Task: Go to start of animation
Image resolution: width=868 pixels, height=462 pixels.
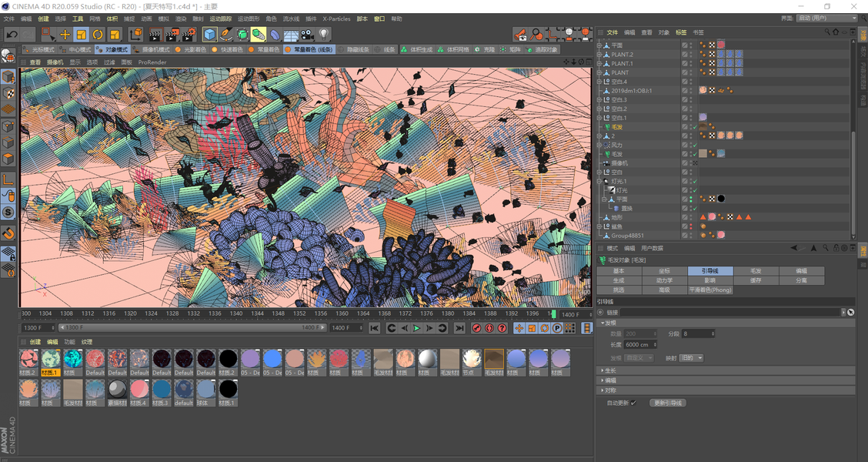Action: click(x=374, y=329)
